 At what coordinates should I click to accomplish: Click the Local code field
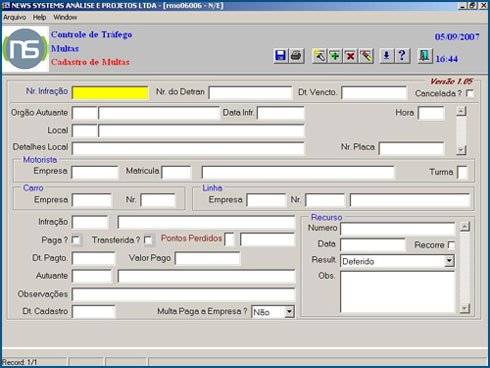85,131
